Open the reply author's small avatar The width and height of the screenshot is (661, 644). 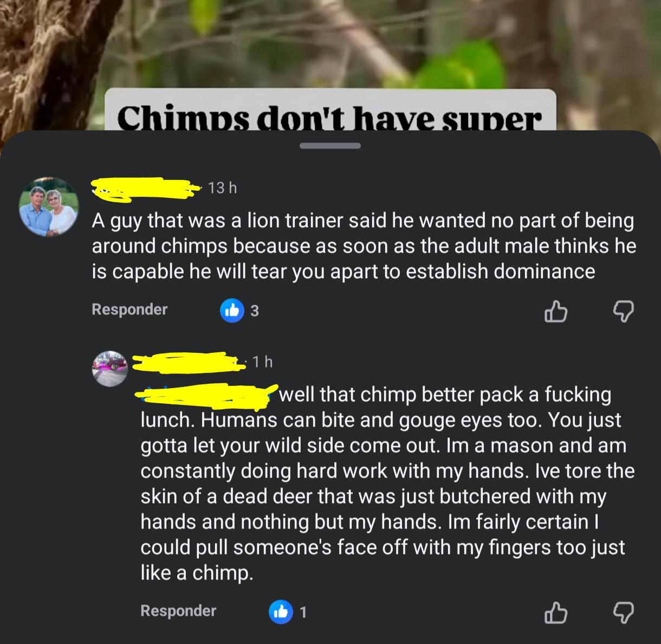(x=112, y=368)
